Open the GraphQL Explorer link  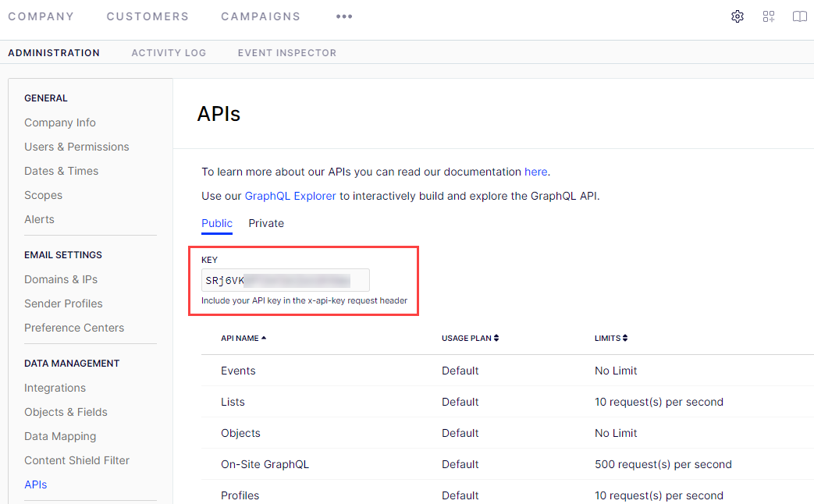[290, 196]
